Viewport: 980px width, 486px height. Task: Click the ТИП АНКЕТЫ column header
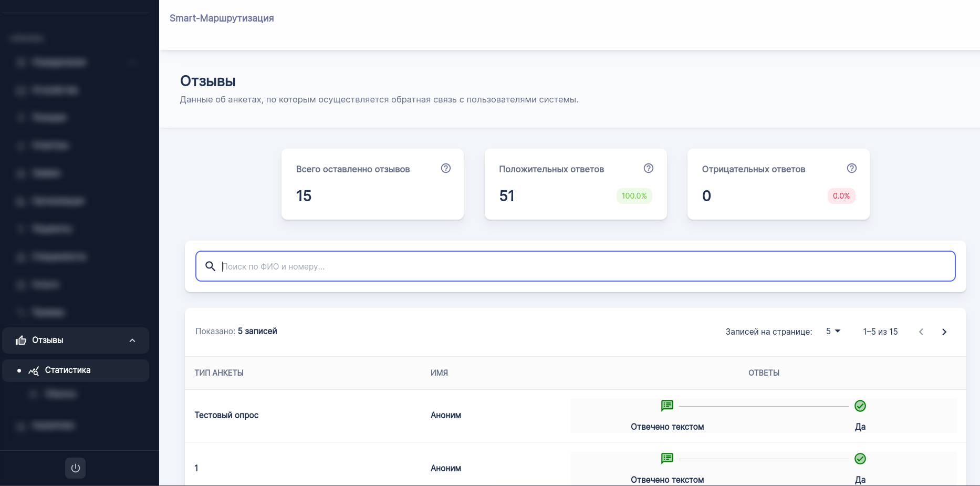click(219, 373)
